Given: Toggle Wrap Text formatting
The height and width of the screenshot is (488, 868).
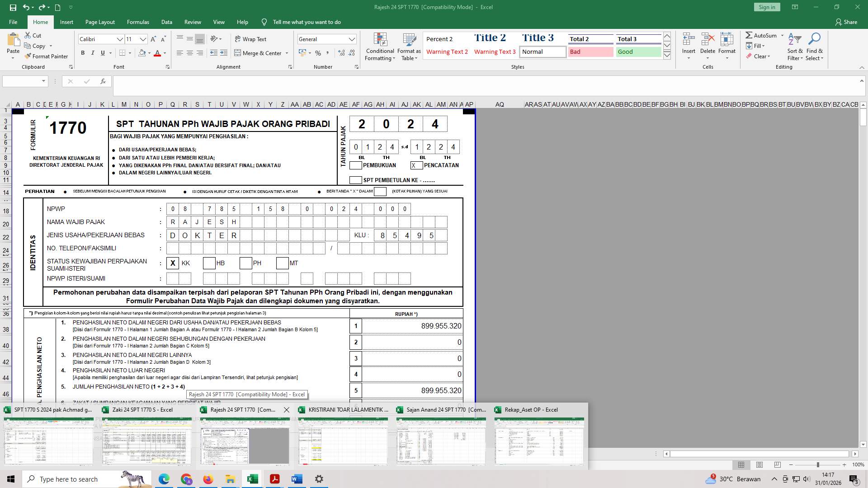Looking at the screenshot, I should click(251, 39).
